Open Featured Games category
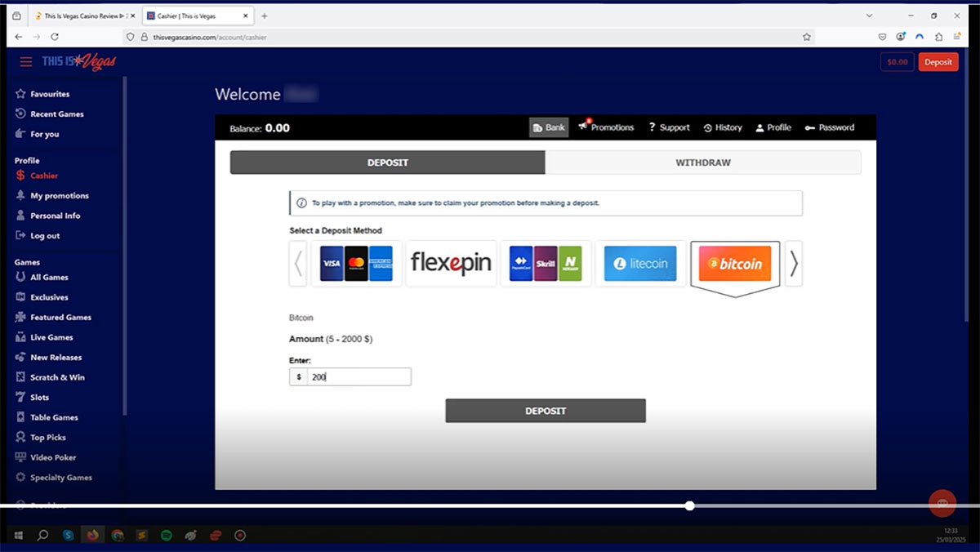The image size is (980, 552). click(60, 318)
